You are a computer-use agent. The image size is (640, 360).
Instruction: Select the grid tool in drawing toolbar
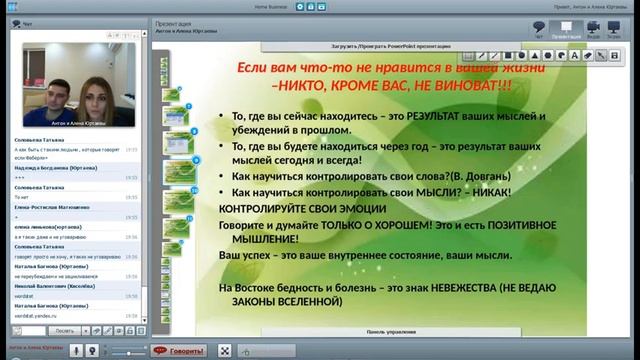[x=469, y=56]
